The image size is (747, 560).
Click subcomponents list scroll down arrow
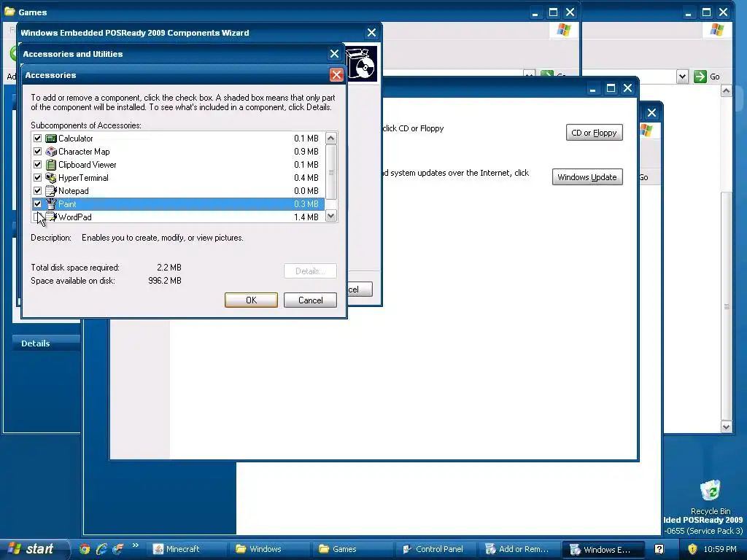coord(331,216)
